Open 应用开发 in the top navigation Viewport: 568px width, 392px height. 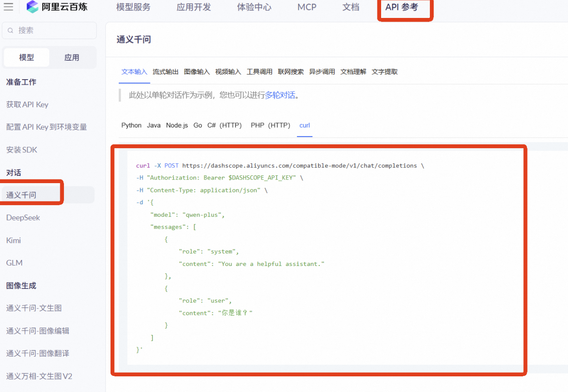tap(194, 7)
